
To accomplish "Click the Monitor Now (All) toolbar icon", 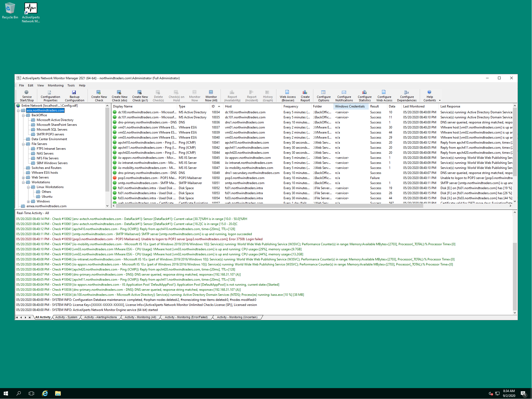I will [211, 96].
